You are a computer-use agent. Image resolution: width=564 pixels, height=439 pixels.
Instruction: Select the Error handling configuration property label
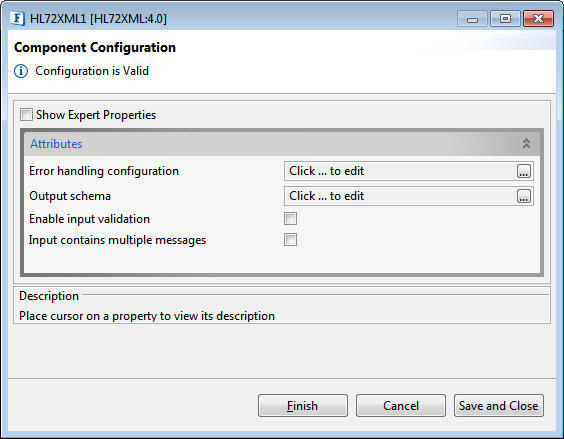point(104,171)
